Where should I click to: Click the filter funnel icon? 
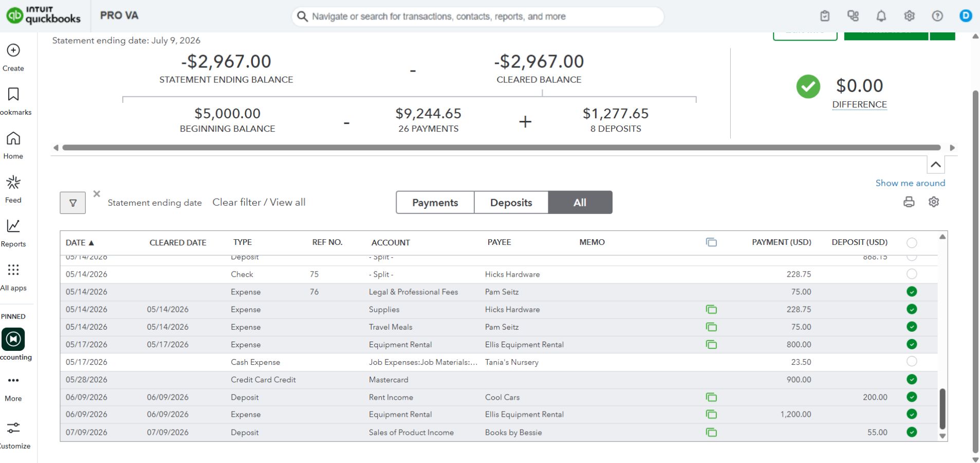click(73, 203)
